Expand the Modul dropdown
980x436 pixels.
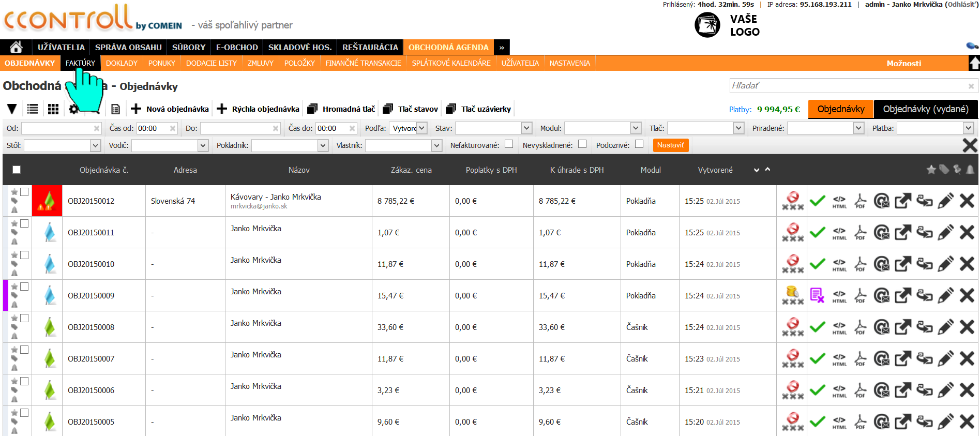pos(603,128)
